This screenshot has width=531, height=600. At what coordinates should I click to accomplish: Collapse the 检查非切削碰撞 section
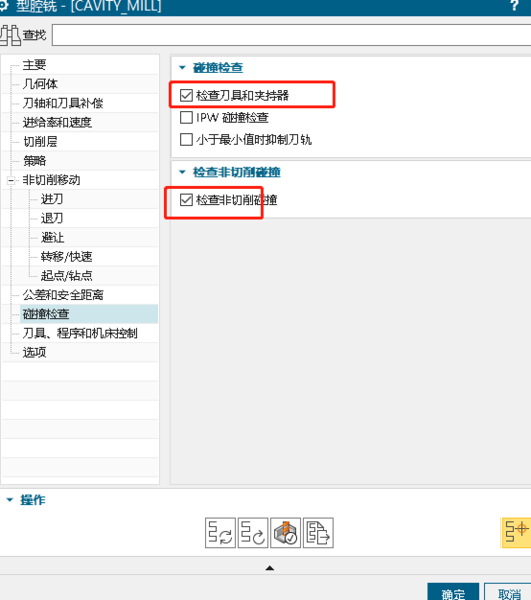(x=182, y=172)
